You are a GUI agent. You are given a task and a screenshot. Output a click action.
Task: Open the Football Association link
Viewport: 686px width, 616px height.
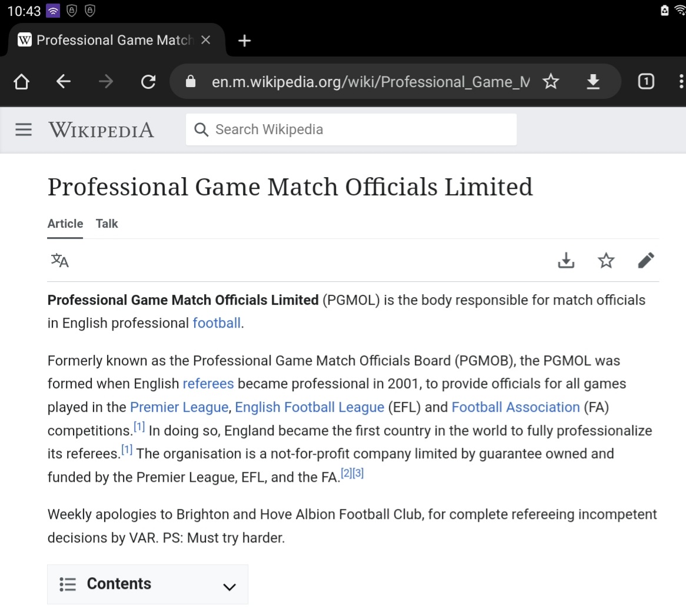[x=516, y=407]
